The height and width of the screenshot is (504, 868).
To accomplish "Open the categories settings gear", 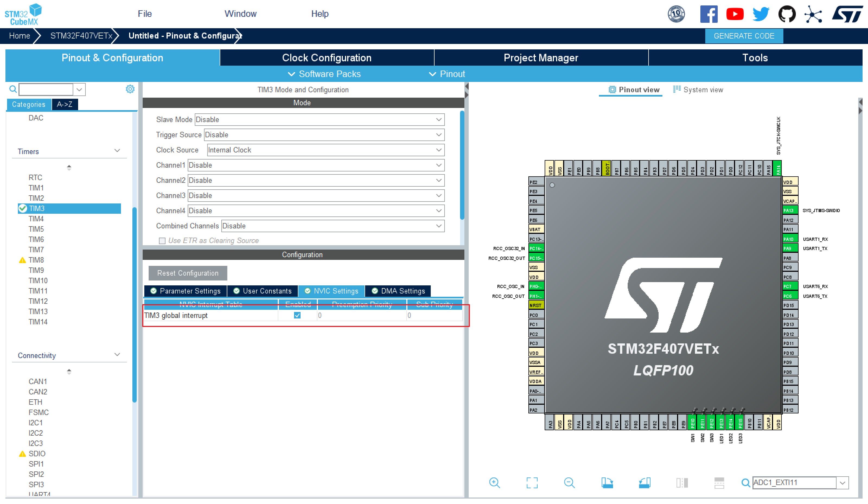I will (x=130, y=89).
